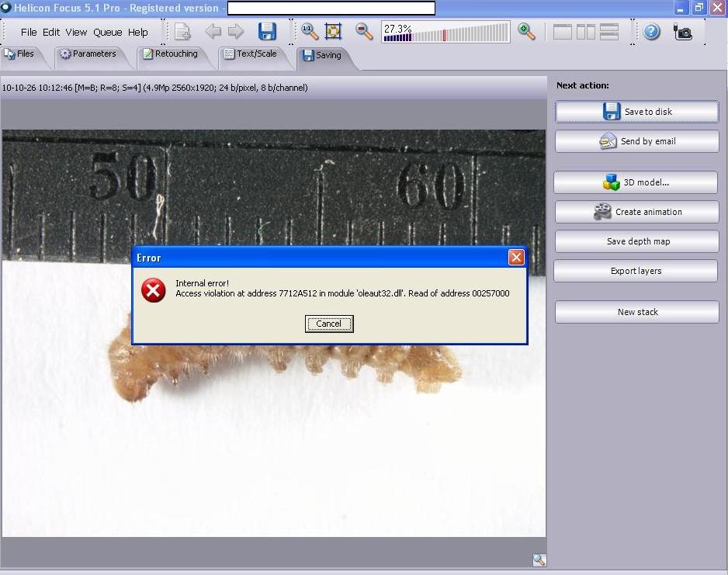728x575 pixels.
Task: Click the Helicon Focus title bar app icon
Action: point(6,8)
